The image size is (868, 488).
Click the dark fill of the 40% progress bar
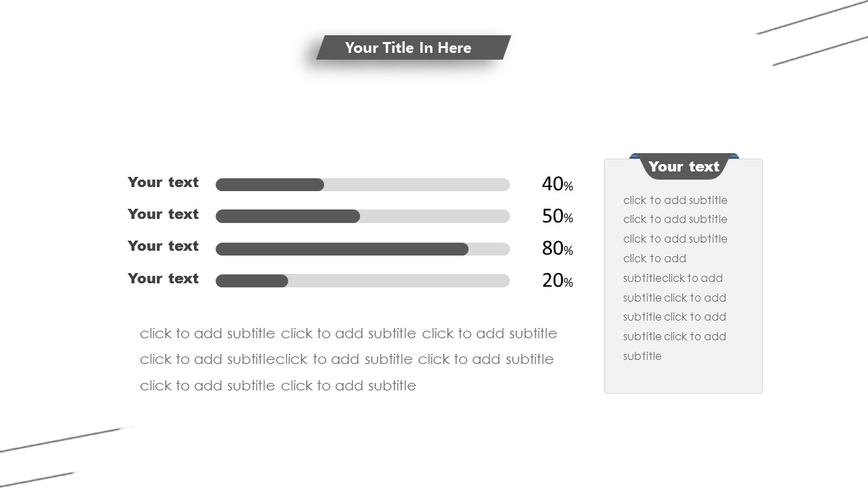tap(269, 184)
